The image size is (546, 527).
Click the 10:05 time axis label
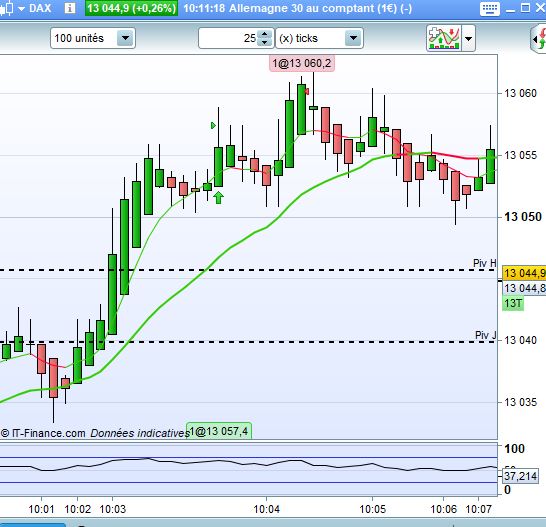click(x=372, y=509)
